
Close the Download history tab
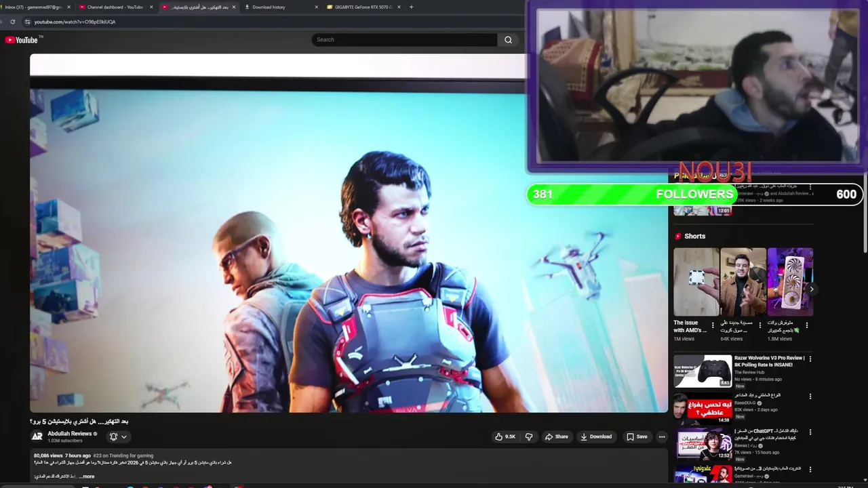(316, 7)
